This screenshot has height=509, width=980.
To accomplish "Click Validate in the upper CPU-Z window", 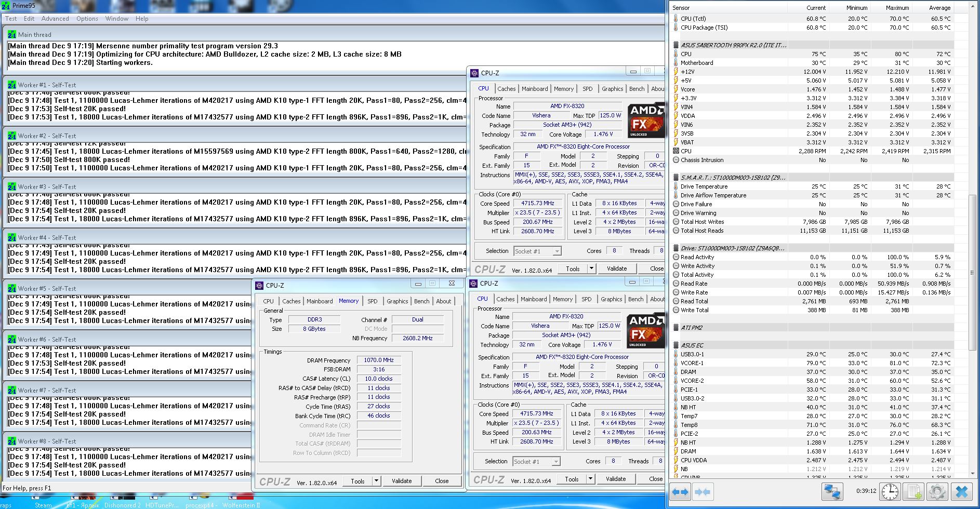I will click(x=617, y=269).
